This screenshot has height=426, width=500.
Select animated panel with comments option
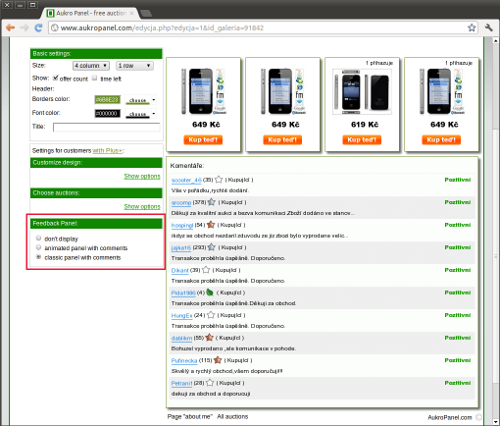tap(39, 247)
